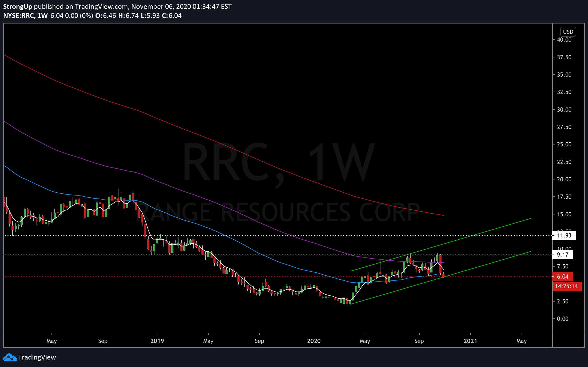This screenshot has width=588, height=367.
Task: Click the 7.50 price axis label
Action: [x=563, y=266]
